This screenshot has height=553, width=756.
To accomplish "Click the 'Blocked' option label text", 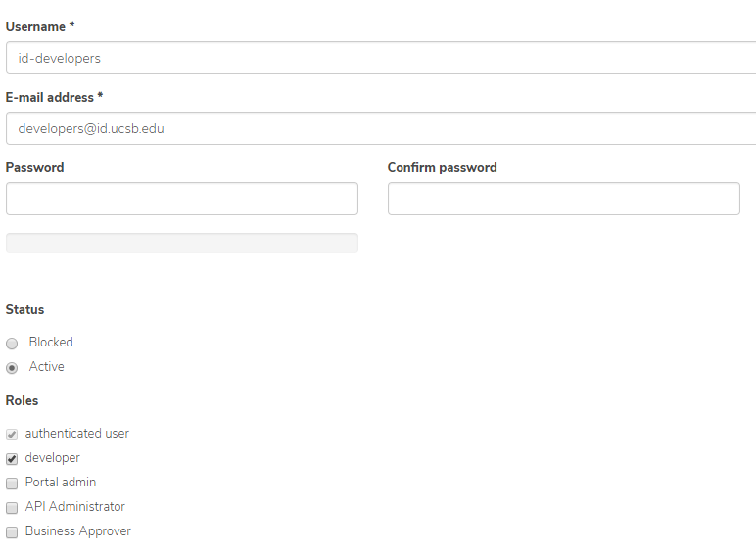I will tap(51, 343).
